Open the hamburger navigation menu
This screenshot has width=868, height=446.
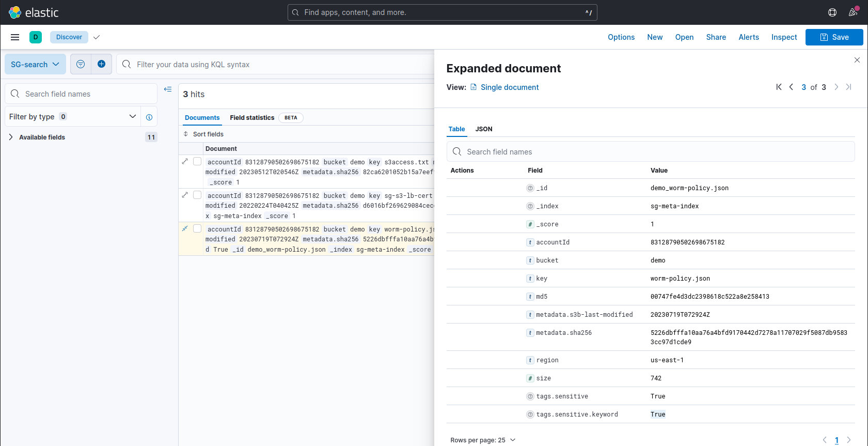(15, 37)
